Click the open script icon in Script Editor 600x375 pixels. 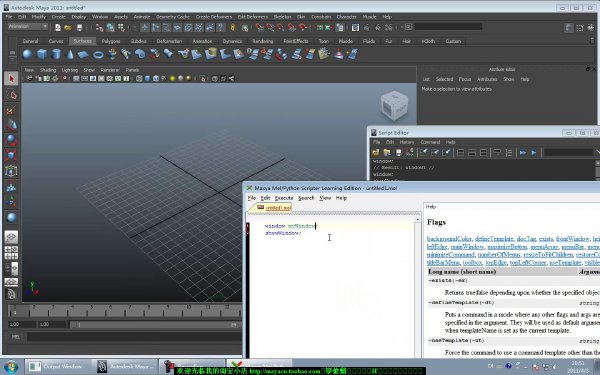pyautogui.click(x=376, y=153)
